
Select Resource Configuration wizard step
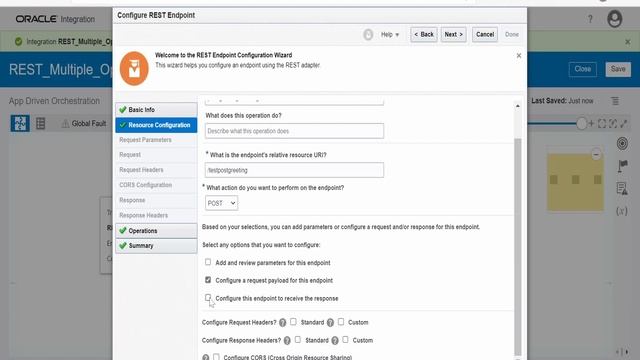[x=156, y=125]
